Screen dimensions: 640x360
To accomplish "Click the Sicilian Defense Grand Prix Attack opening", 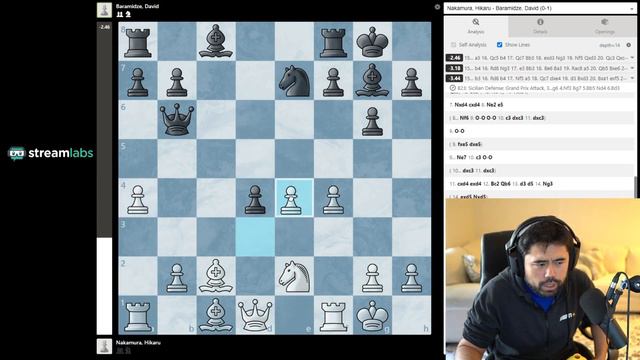I will pyautogui.click(x=538, y=88).
